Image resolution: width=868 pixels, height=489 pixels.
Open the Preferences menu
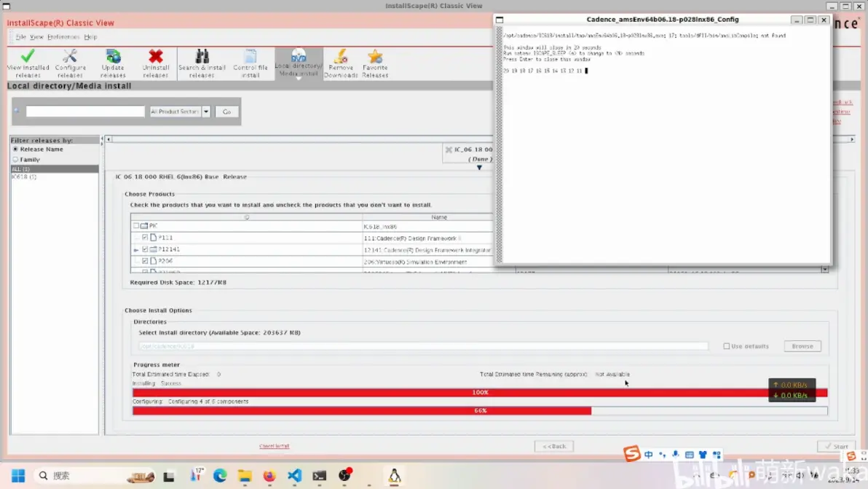(x=63, y=37)
